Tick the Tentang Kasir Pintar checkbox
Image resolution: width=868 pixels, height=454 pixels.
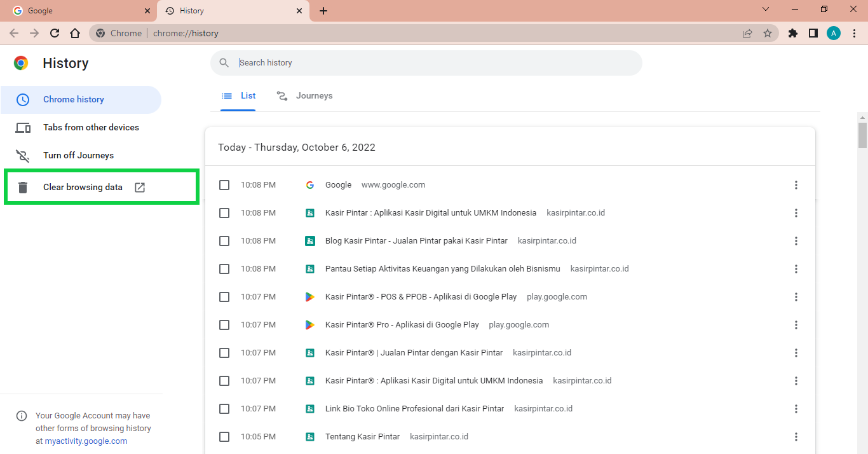point(224,437)
